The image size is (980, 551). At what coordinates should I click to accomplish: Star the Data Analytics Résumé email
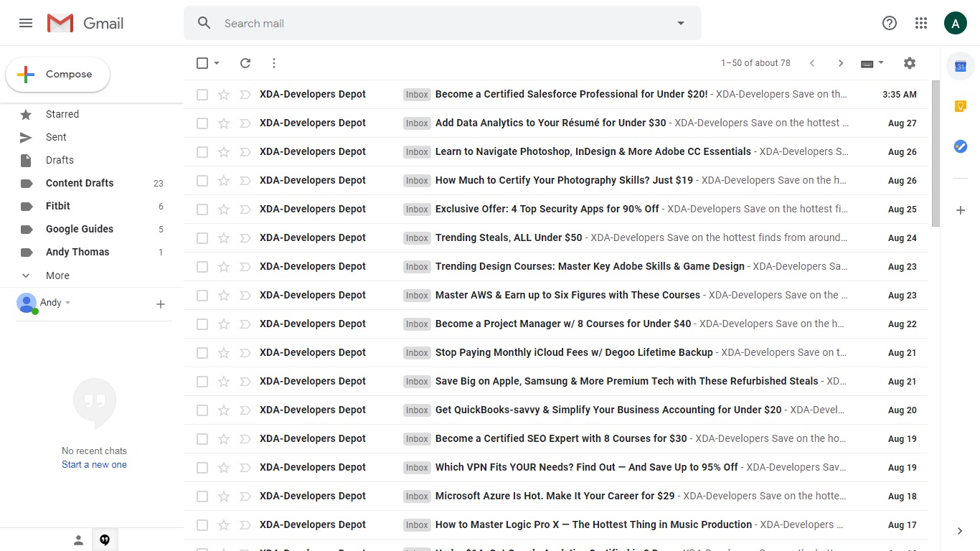224,123
